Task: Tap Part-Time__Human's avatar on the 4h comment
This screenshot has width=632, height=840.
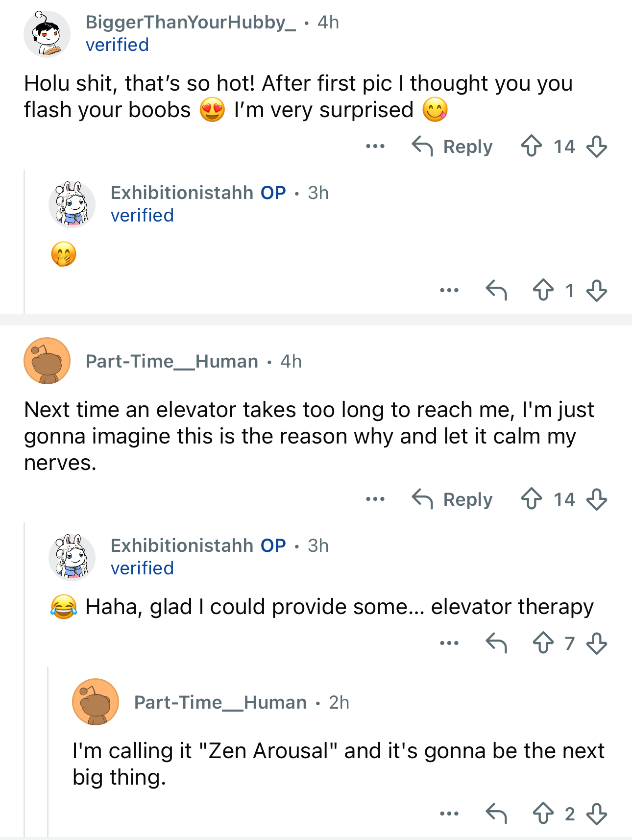Action: 47,361
